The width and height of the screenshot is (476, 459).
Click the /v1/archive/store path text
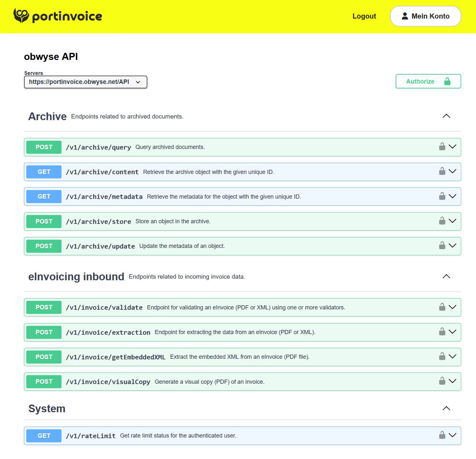coord(98,222)
